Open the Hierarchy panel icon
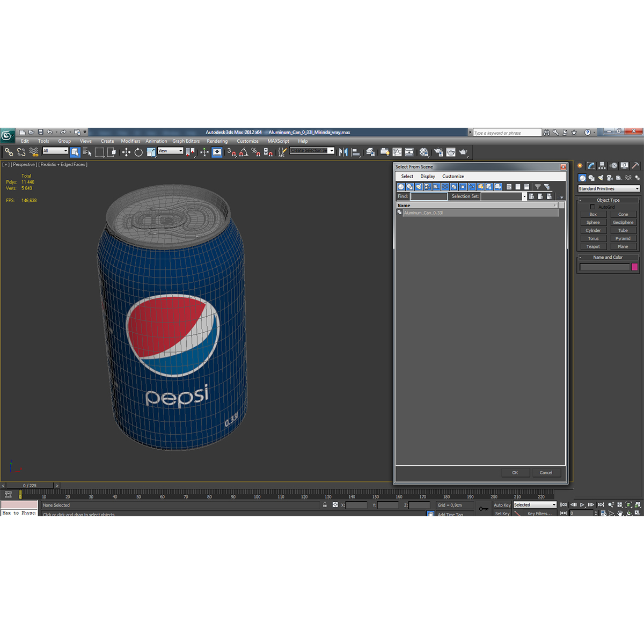This screenshot has width=644, height=644. tap(602, 165)
